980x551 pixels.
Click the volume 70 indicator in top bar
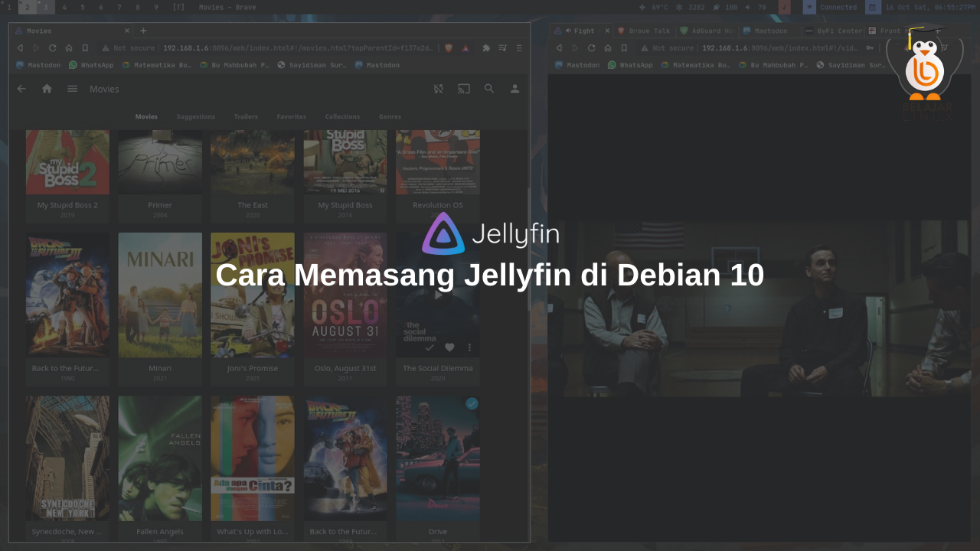(756, 7)
